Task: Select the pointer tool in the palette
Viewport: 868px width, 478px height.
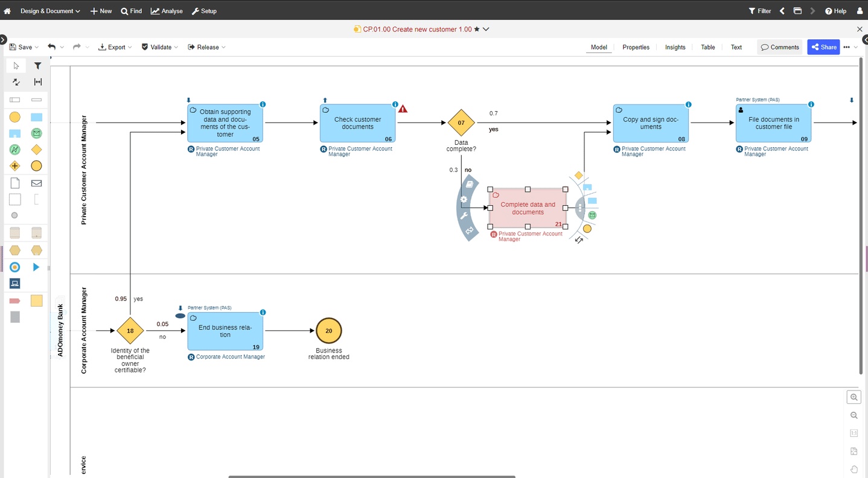Action: click(x=16, y=66)
